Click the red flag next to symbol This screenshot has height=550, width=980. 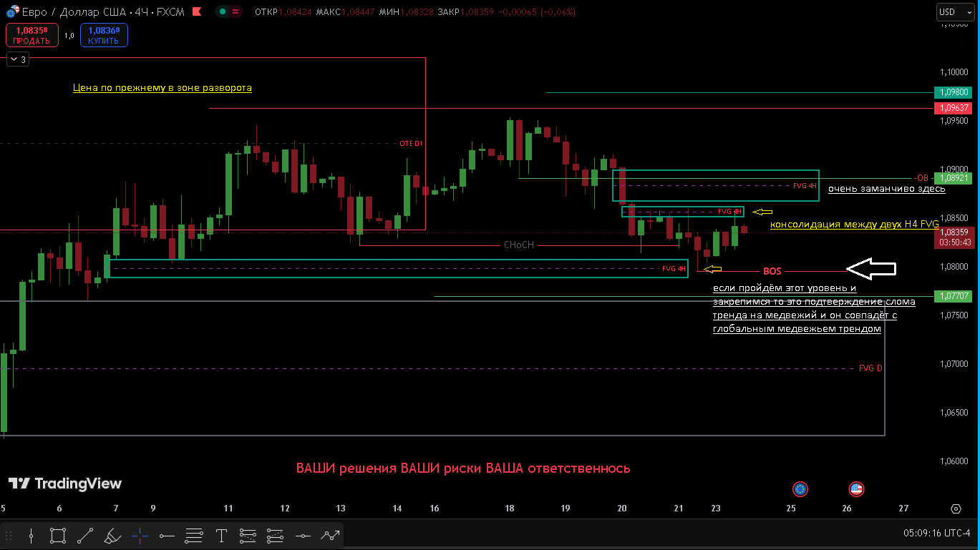point(197,12)
